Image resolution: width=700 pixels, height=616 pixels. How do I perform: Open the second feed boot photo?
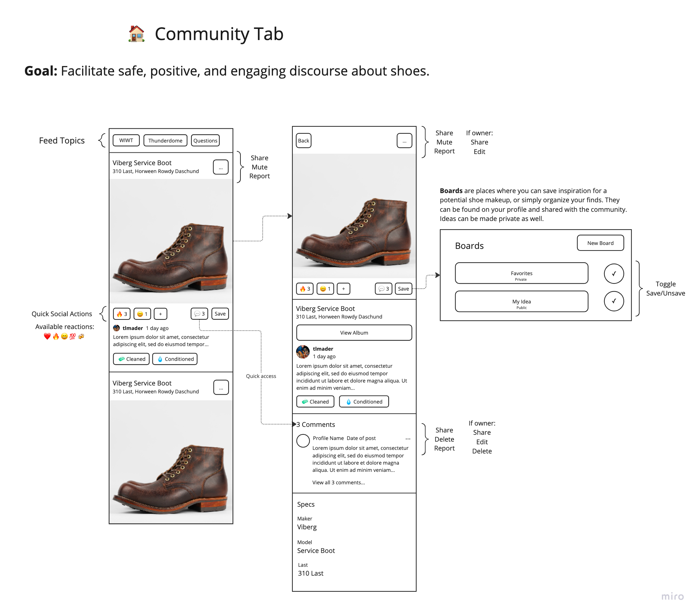pyautogui.click(x=171, y=461)
